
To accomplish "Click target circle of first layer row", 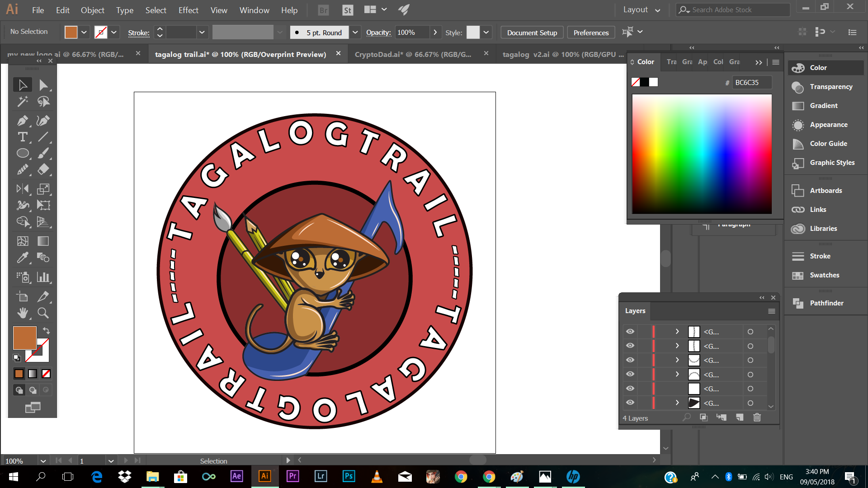I will tap(750, 332).
